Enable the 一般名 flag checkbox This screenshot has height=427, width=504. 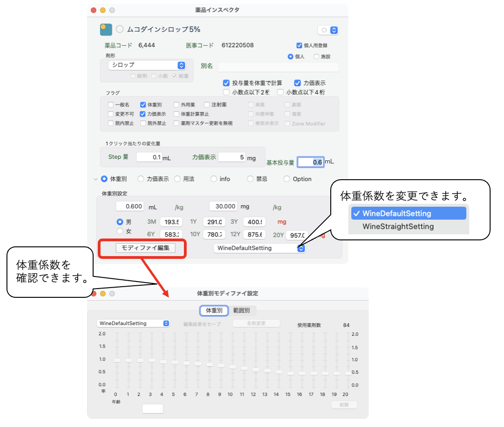[x=111, y=105]
